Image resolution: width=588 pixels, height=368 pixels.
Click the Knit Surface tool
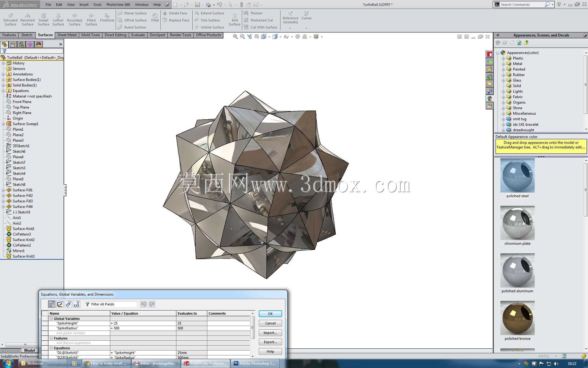[235, 19]
